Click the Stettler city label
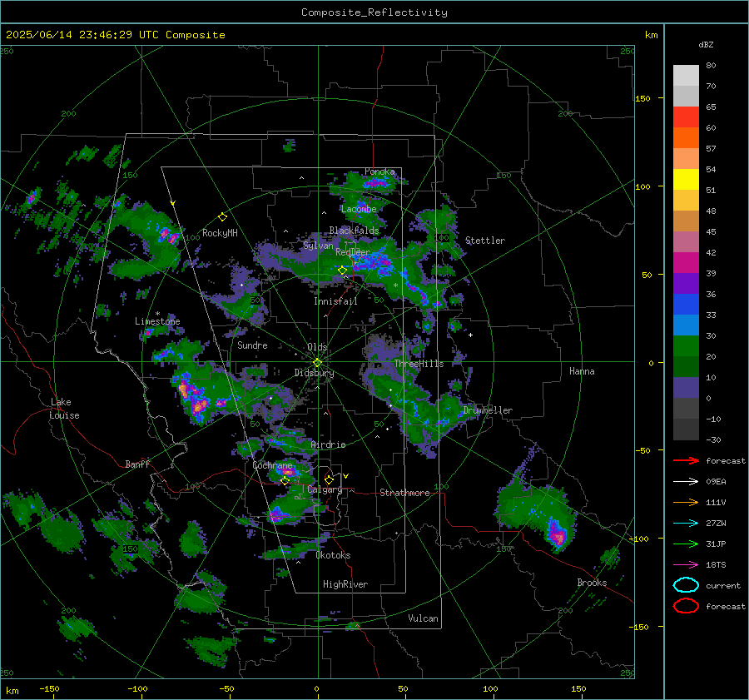Screen dimensions: 749x700 coord(485,241)
